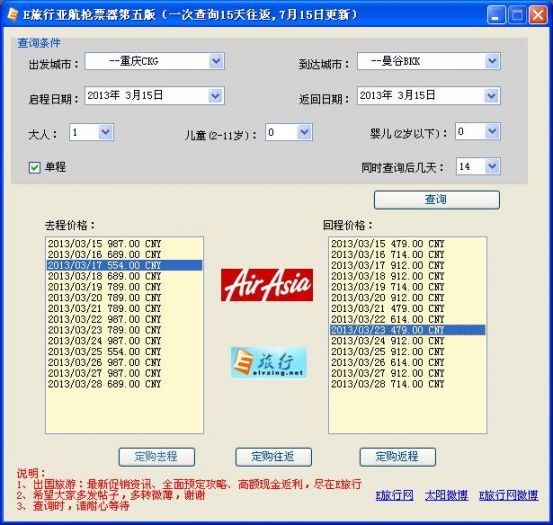Expand the 启程日期 date picker
The width and height of the screenshot is (553, 525).
[x=215, y=96]
